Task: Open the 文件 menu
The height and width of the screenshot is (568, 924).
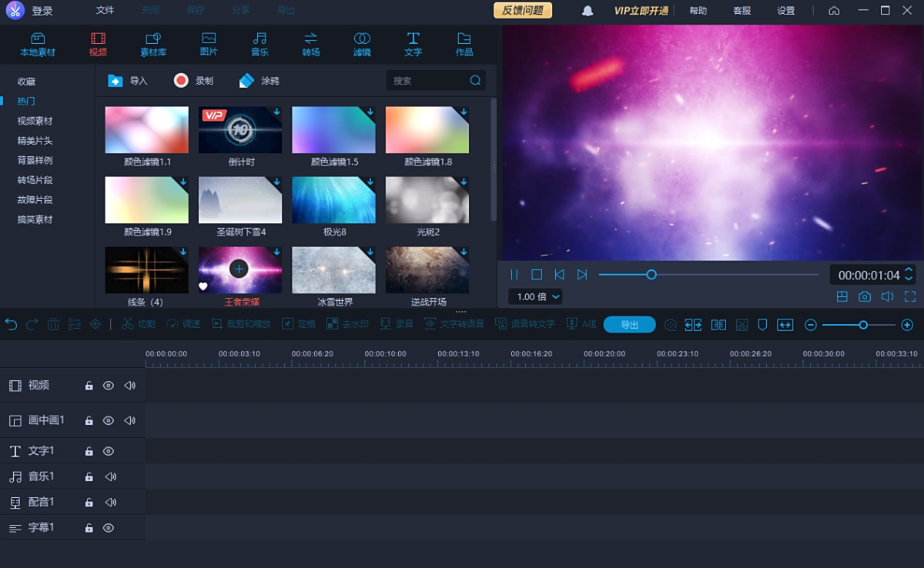Action: pyautogui.click(x=105, y=11)
